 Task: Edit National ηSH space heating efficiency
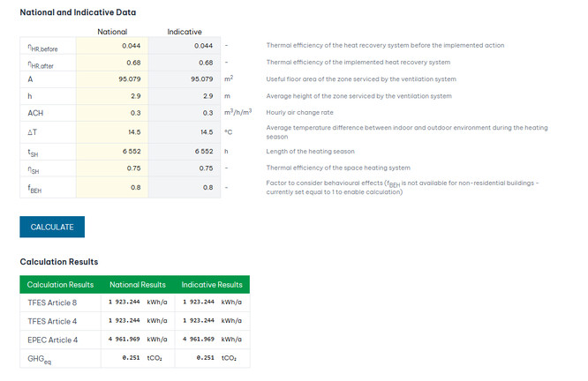pyautogui.click(x=112, y=168)
